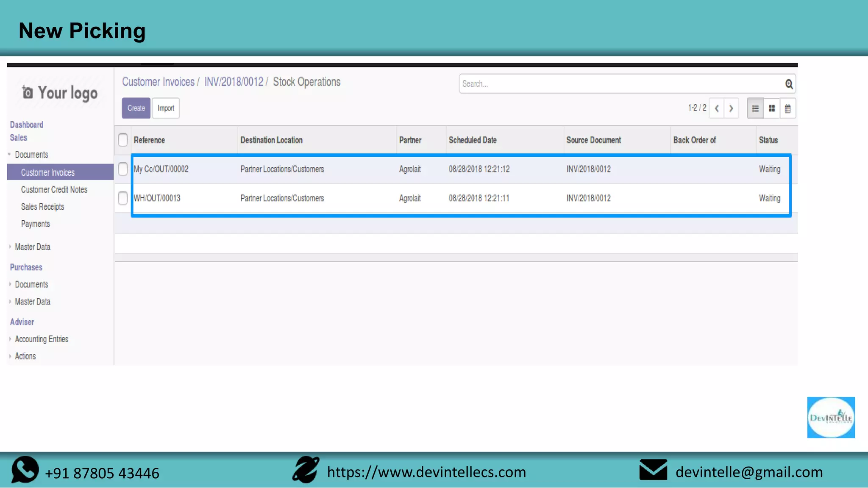Screen dimensions: 868x488
Task: Switch to list view
Action: 755,108
